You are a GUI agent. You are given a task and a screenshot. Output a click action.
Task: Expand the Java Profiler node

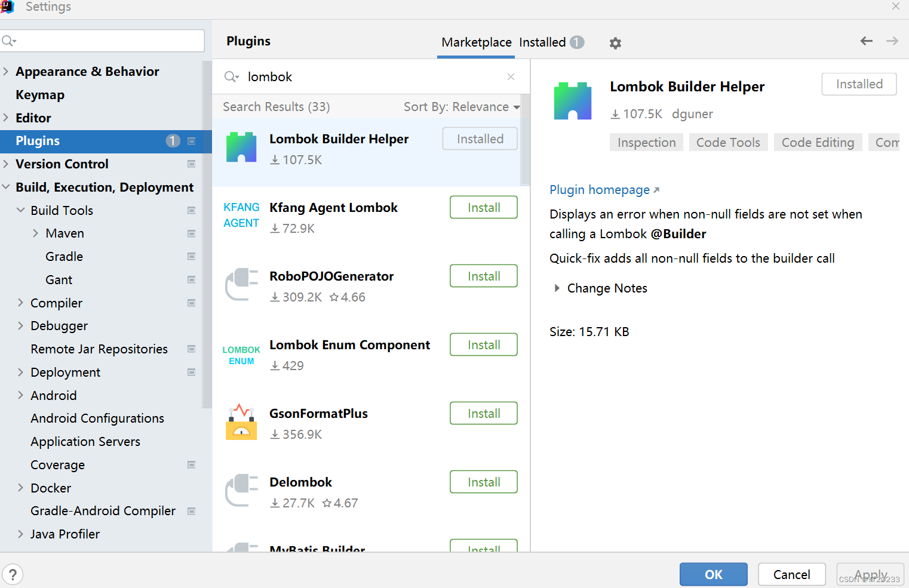pyautogui.click(x=21, y=534)
